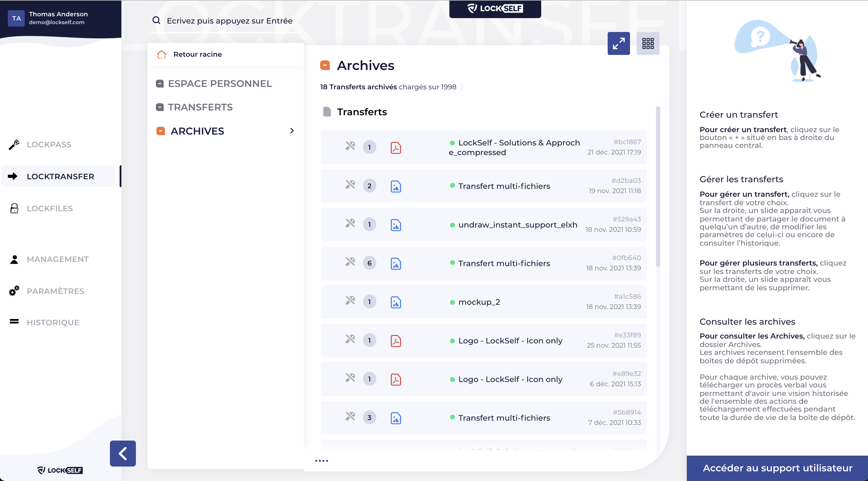This screenshot has width=868, height=481.
Task: Click file count badge on #d2ba03
Action: tap(369, 186)
